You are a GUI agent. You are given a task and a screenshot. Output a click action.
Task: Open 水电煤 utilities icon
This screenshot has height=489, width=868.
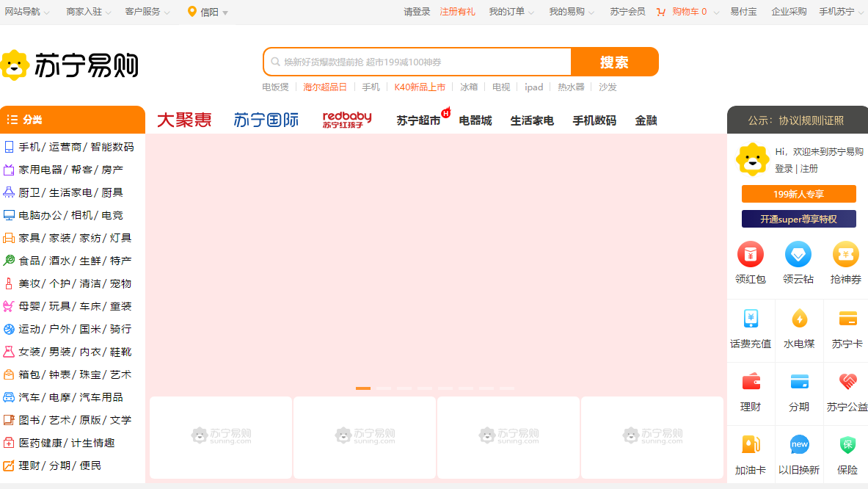799,319
